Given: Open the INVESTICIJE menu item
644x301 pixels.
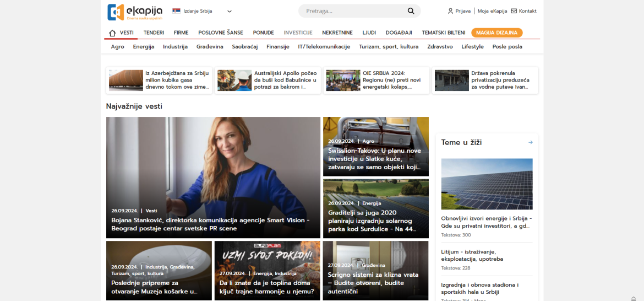Looking at the screenshot, I should [298, 33].
